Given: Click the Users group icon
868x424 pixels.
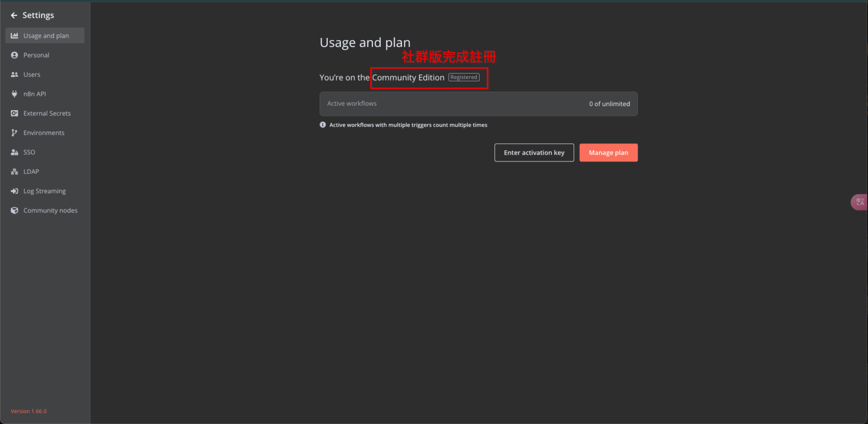Looking at the screenshot, I should point(15,75).
